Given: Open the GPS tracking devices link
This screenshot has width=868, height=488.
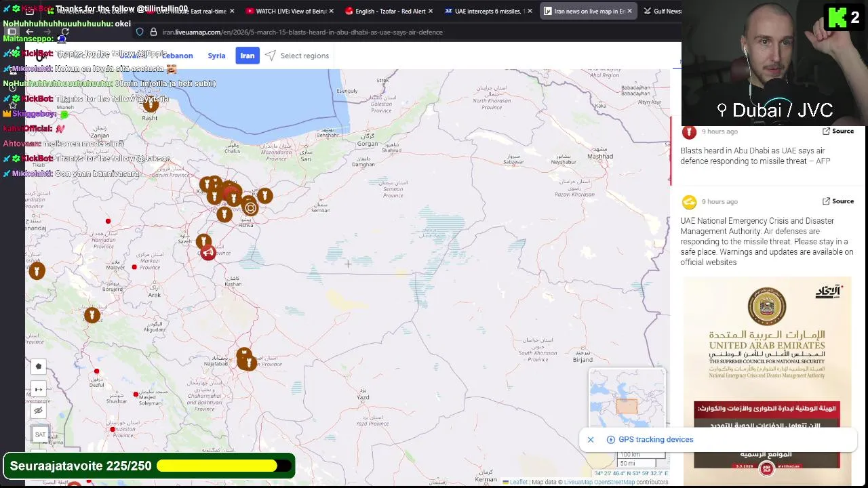Looking at the screenshot, I should tap(656, 439).
